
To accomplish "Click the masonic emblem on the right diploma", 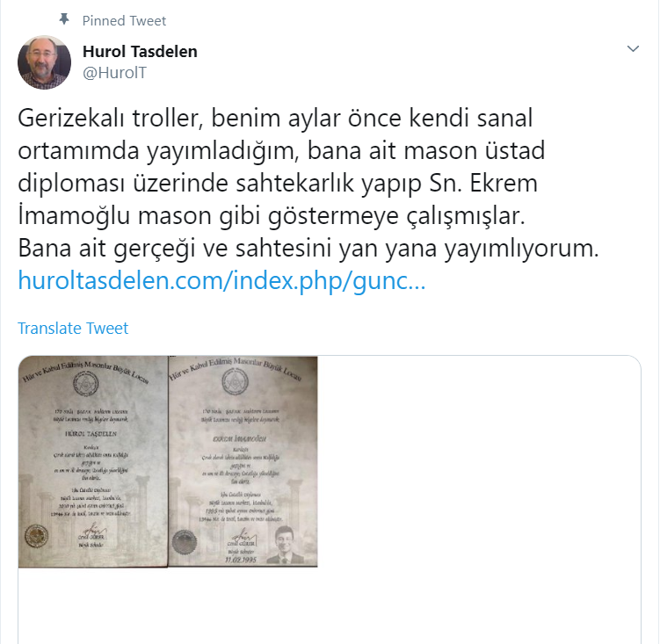I will [235, 381].
